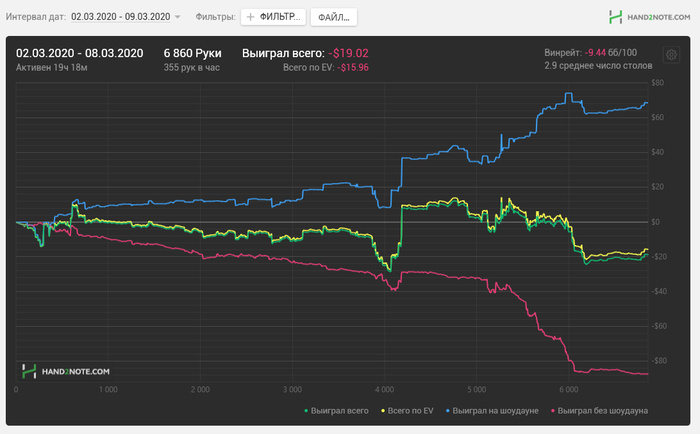Click the '355 рук в час' text
700x434 pixels.
(192, 67)
